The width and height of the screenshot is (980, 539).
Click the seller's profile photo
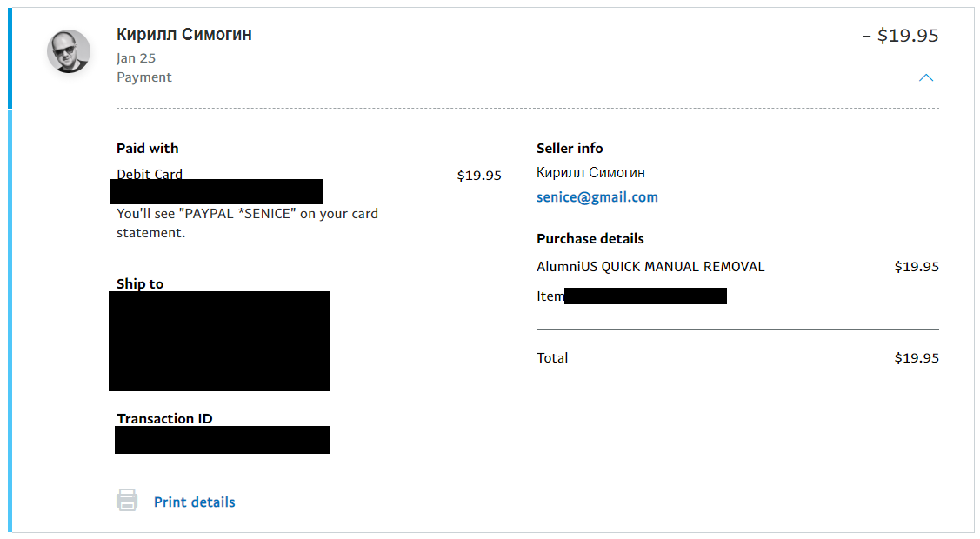tap(69, 51)
